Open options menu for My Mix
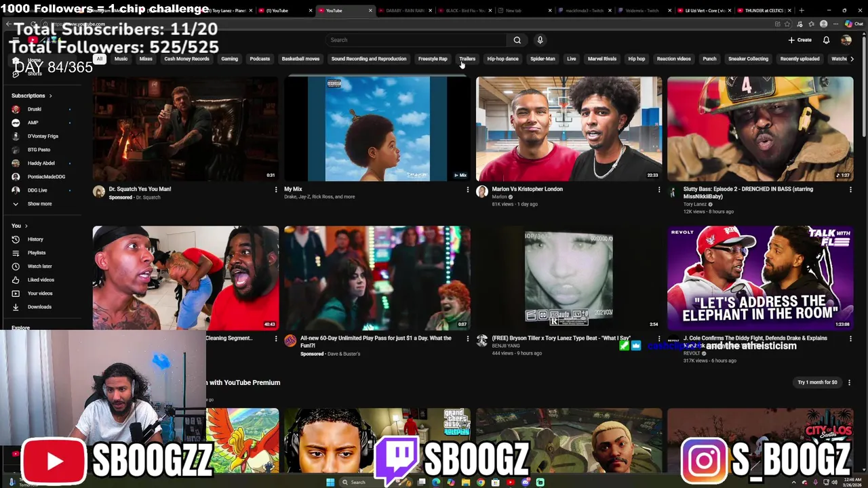This screenshot has height=488, width=868. 467,190
